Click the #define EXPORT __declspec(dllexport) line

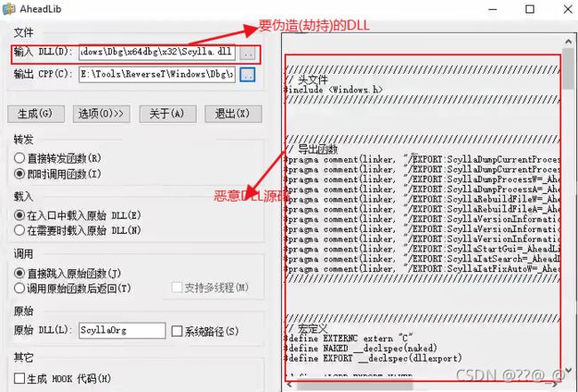[373, 358]
